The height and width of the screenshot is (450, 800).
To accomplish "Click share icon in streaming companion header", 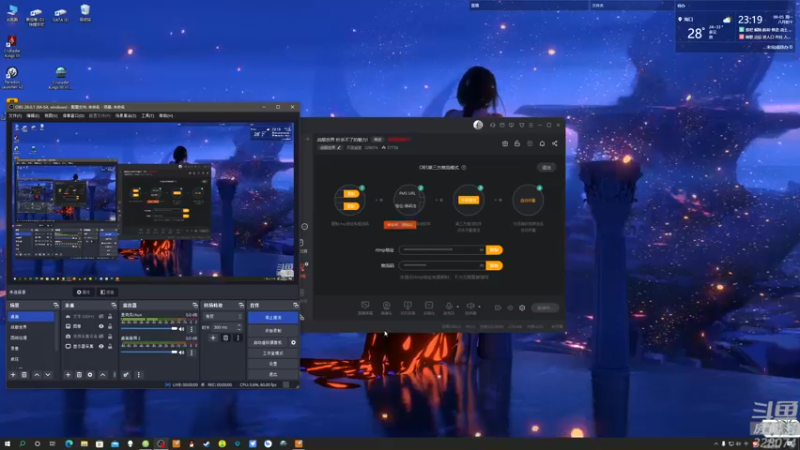I will point(555,143).
